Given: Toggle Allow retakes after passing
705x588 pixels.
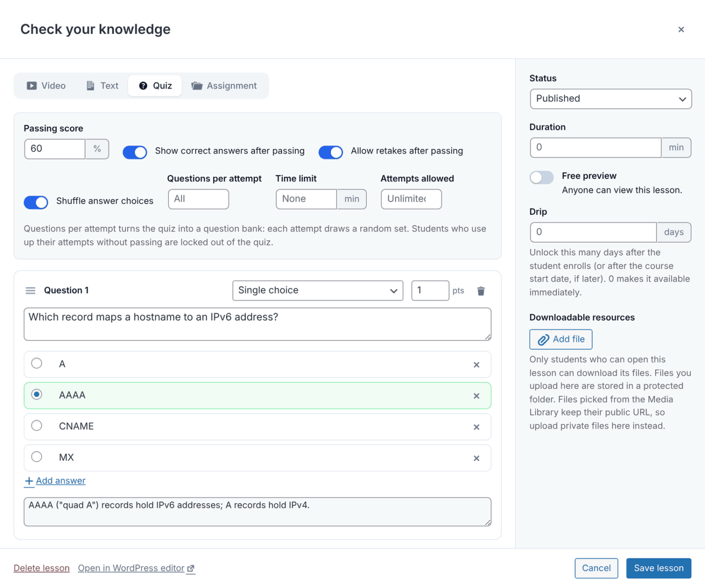Looking at the screenshot, I should 331,152.
